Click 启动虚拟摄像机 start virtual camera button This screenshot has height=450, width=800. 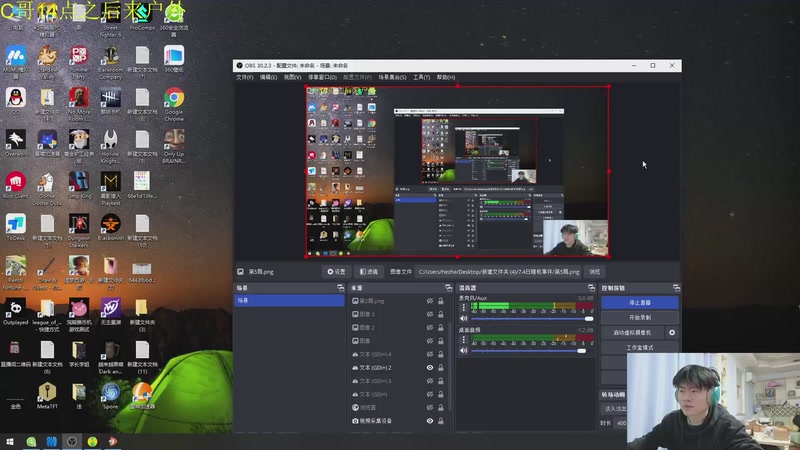click(633, 333)
